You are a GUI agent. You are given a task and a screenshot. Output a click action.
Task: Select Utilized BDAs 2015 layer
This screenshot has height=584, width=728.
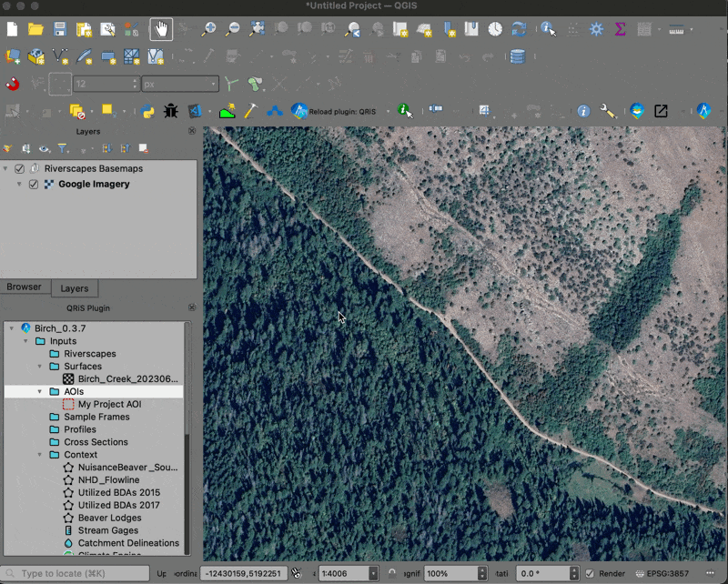[x=119, y=492]
